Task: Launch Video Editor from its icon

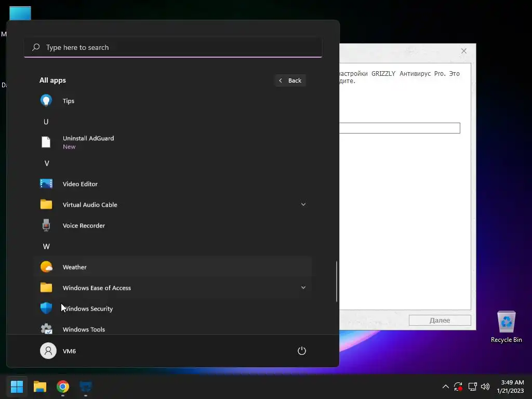Action: 46,183
